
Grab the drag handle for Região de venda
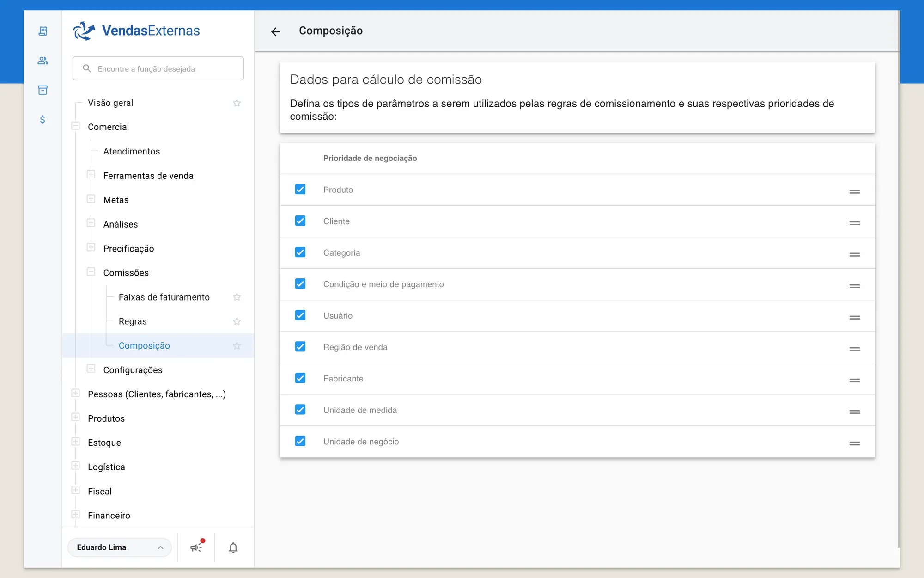pos(854,349)
